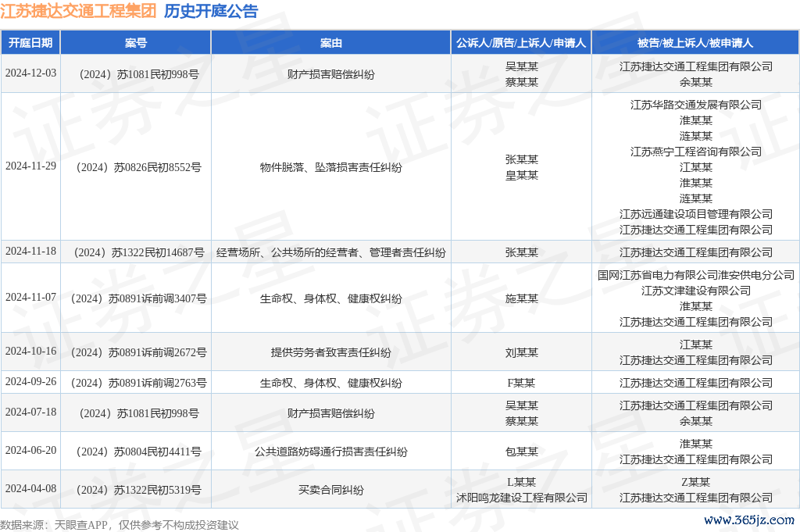Click 江苏捷达交通工程集团有限公司 in the 2024-09-26 row

tap(696, 383)
